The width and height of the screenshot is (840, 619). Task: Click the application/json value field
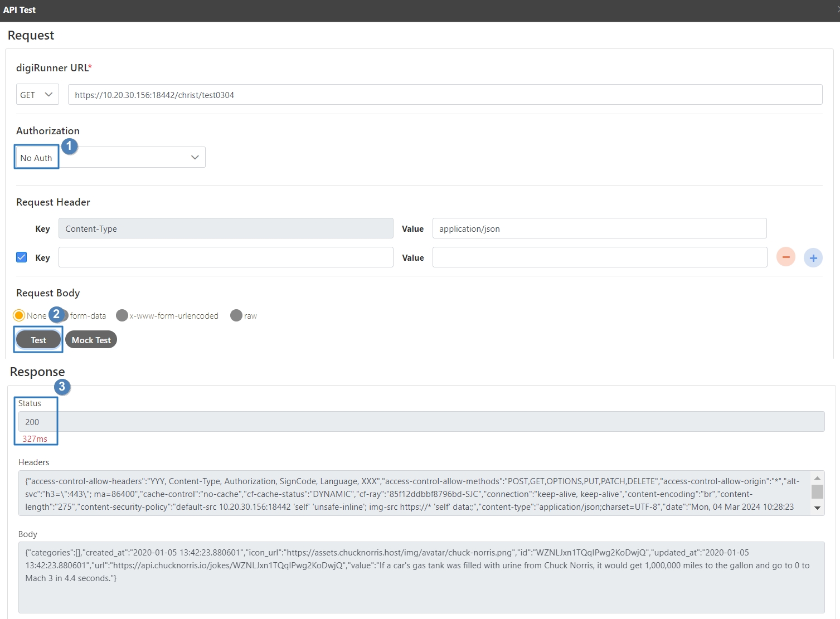point(599,228)
